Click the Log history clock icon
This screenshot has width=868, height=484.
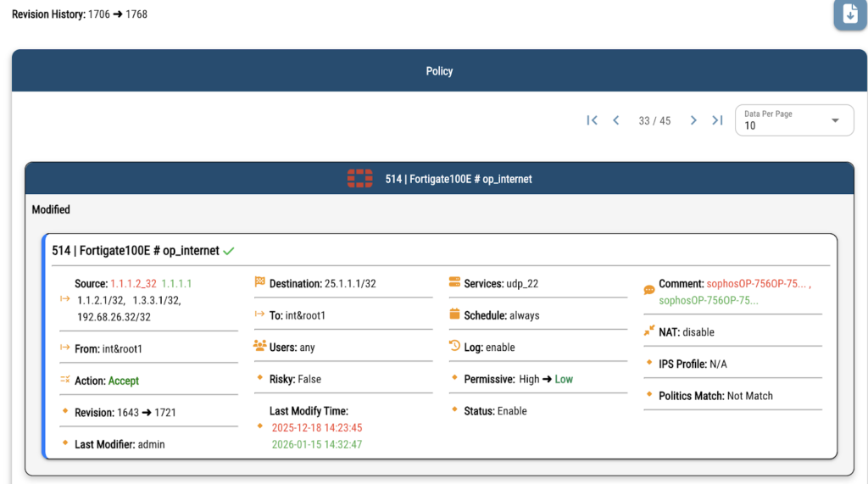click(x=455, y=346)
